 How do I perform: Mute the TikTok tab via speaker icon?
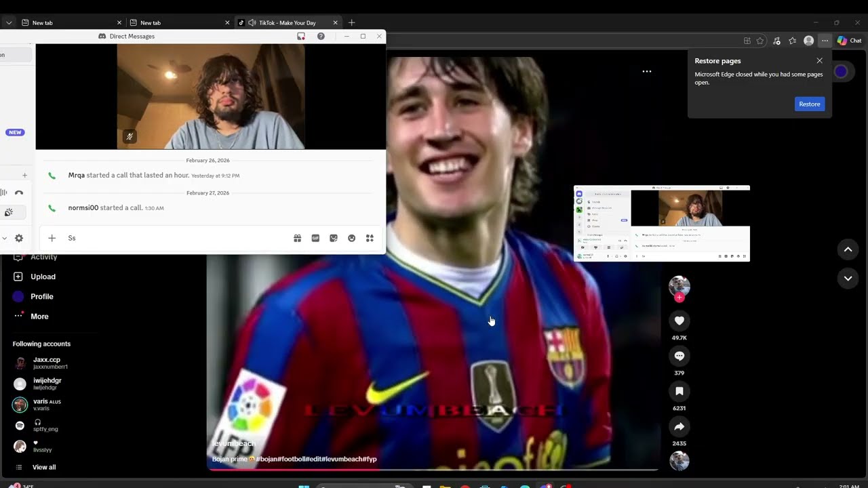click(x=252, y=22)
